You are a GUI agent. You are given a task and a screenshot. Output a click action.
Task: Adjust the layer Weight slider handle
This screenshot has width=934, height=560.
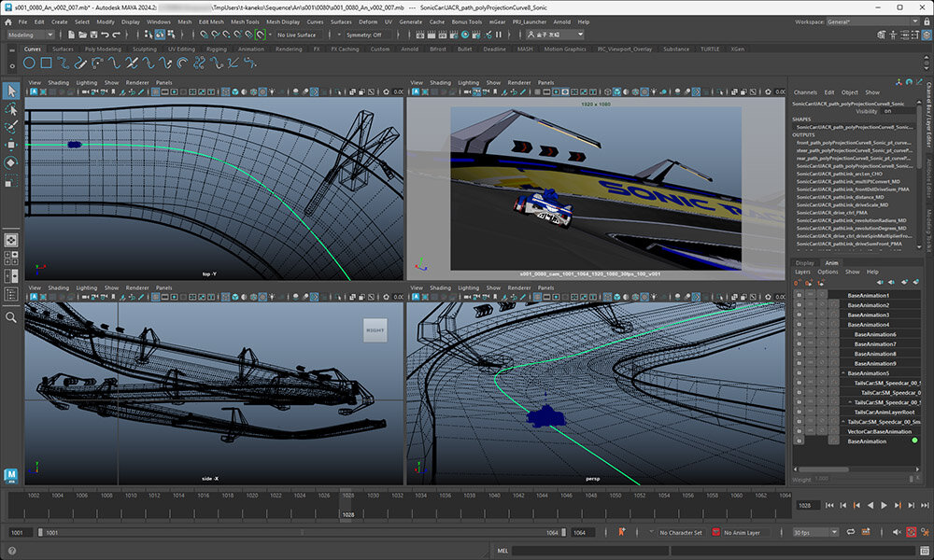[911, 479]
